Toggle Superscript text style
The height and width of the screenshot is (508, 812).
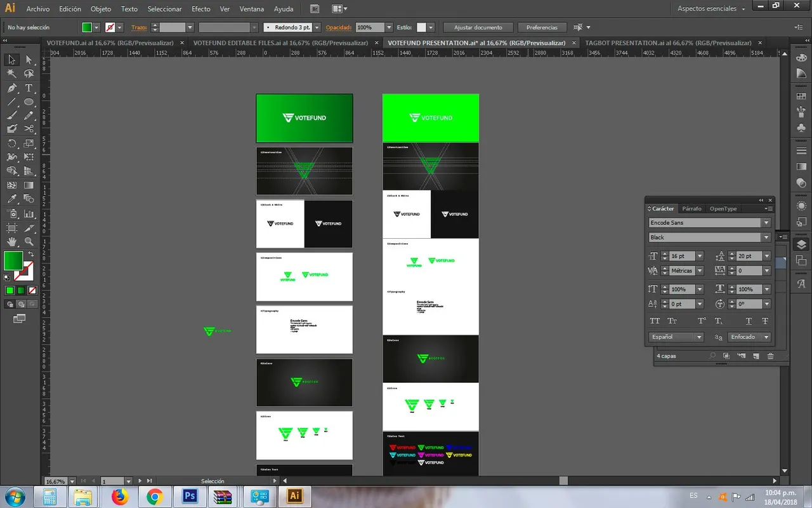pyautogui.click(x=702, y=321)
